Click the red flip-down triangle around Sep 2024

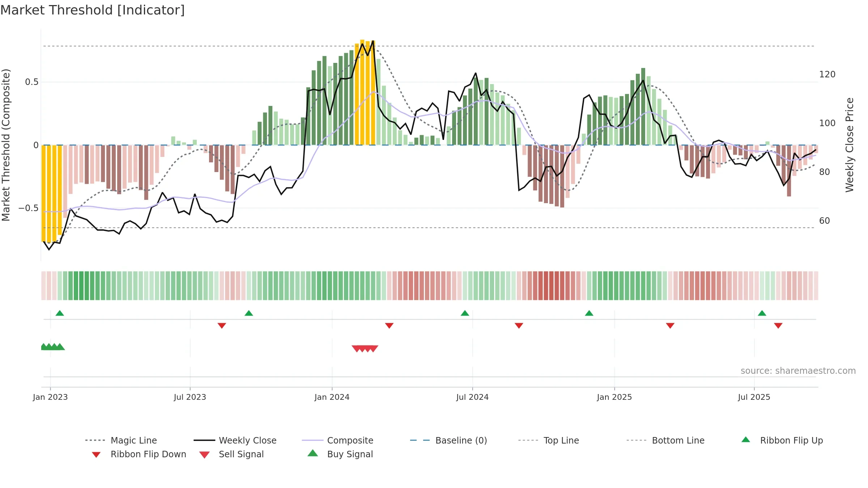point(519,326)
